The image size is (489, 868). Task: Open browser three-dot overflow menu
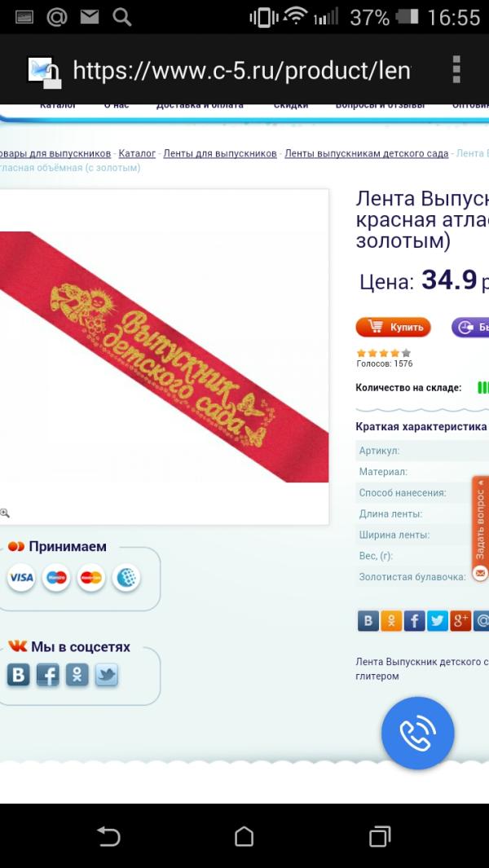click(x=456, y=70)
